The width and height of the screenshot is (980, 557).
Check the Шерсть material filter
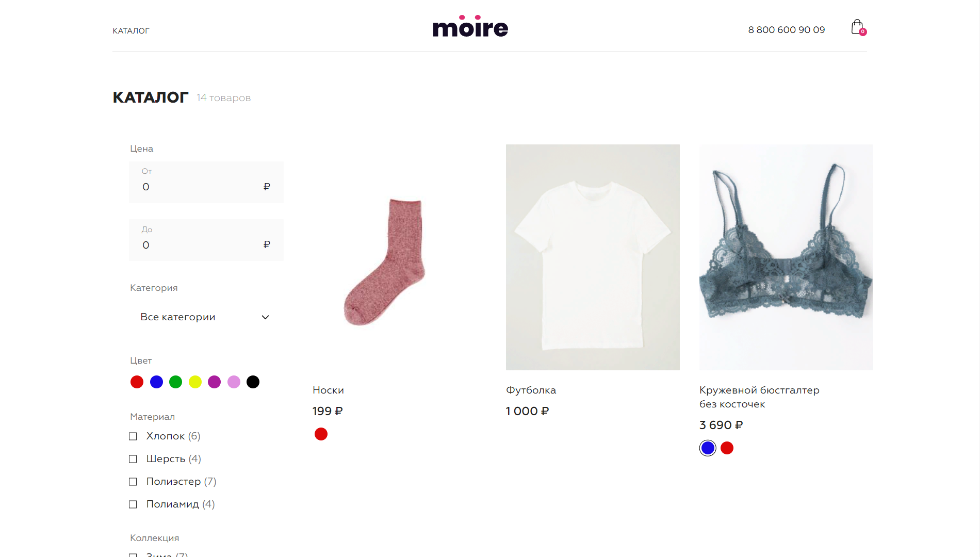pyautogui.click(x=133, y=458)
